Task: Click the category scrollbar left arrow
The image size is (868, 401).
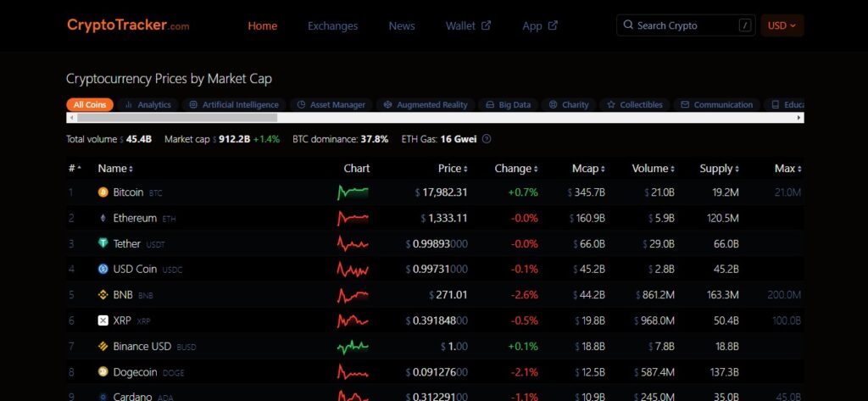Action: coord(71,118)
